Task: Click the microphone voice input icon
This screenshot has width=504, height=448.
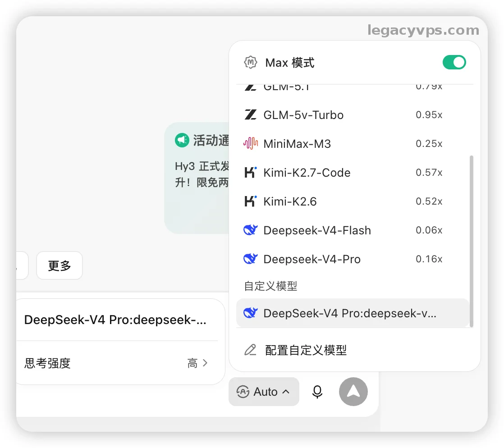Action: (317, 392)
